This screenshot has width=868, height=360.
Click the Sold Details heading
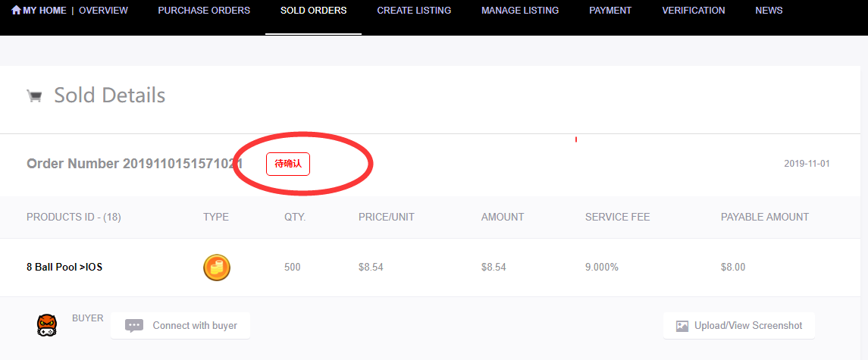(109, 95)
